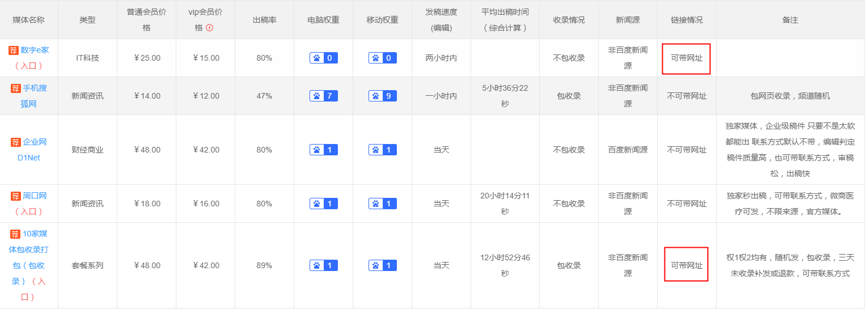Click the 荐 badge beside 10家媒体包收录打包
Image resolution: width=868 pixels, height=309 pixels.
pos(16,234)
